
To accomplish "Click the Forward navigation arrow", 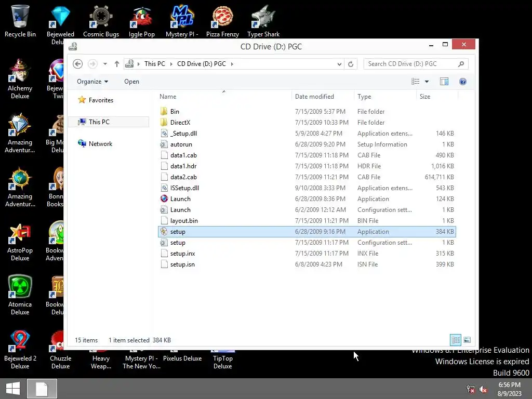I will click(92, 64).
